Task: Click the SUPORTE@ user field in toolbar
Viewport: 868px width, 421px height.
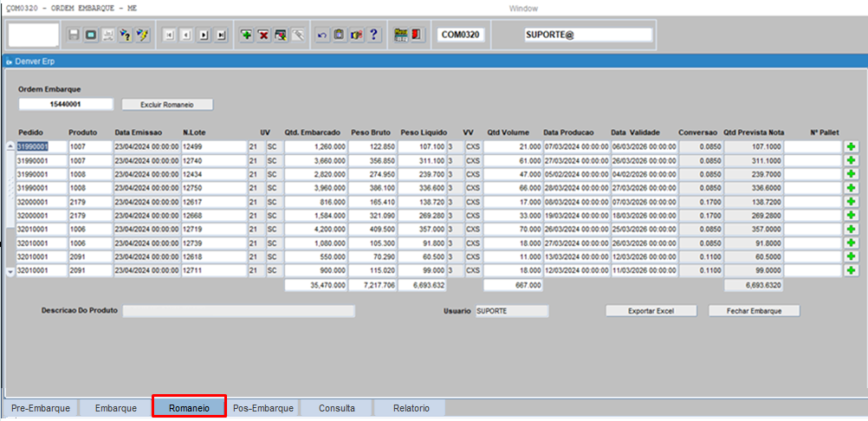Action: pyautogui.click(x=588, y=35)
